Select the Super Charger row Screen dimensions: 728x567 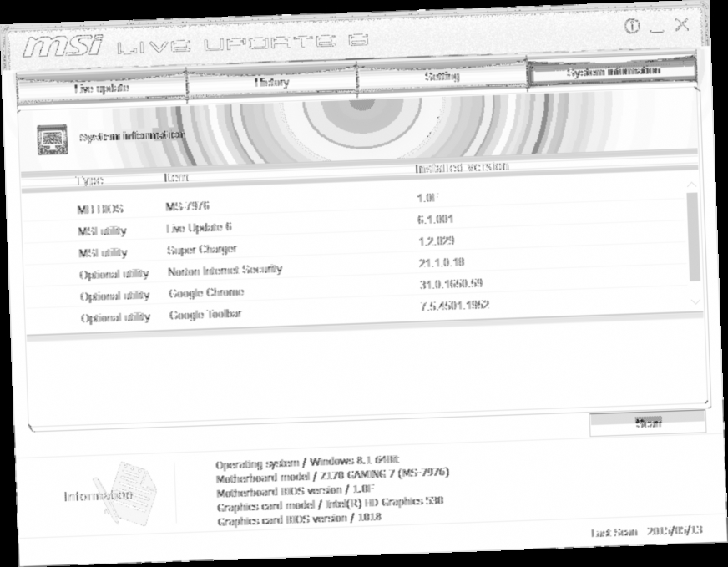click(x=250, y=249)
